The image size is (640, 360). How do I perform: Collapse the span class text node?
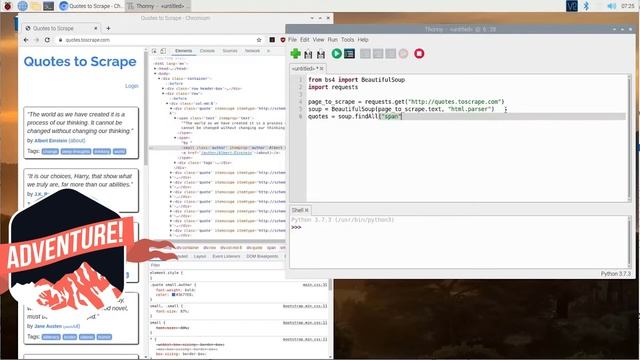tap(176, 118)
